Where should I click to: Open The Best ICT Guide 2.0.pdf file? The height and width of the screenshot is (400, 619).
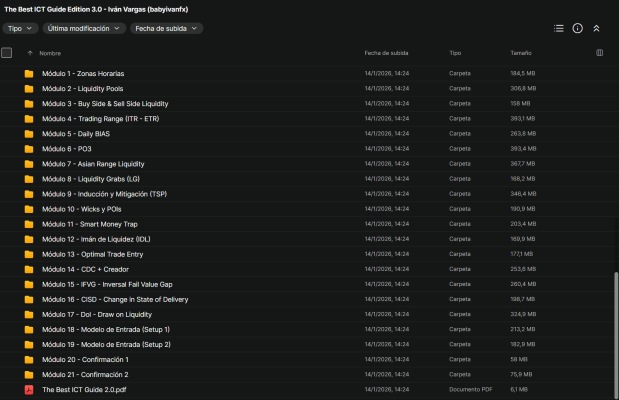[84, 390]
